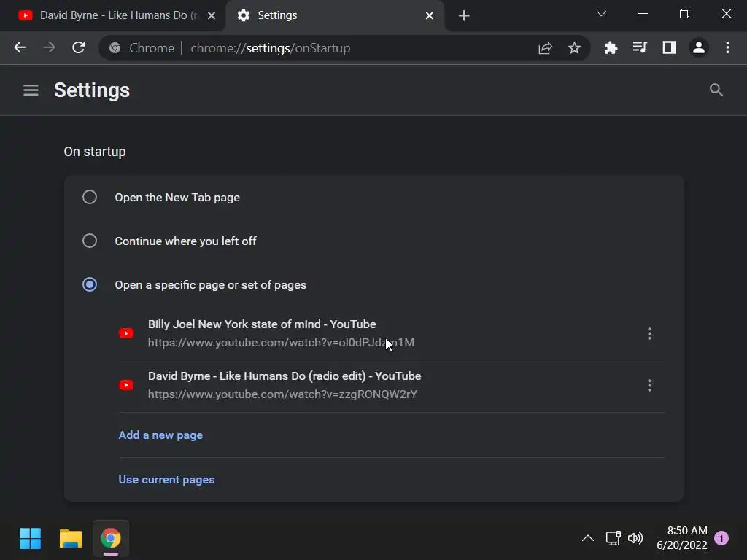The width and height of the screenshot is (747, 560).
Task: Reload the Settings page
Action: coord(79,47)
